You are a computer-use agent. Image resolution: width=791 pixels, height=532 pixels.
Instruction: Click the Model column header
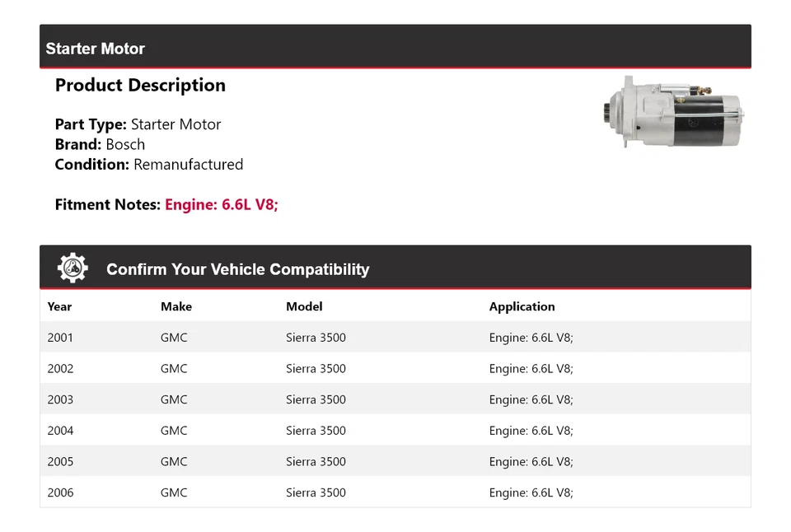click(x=304, y=306)
